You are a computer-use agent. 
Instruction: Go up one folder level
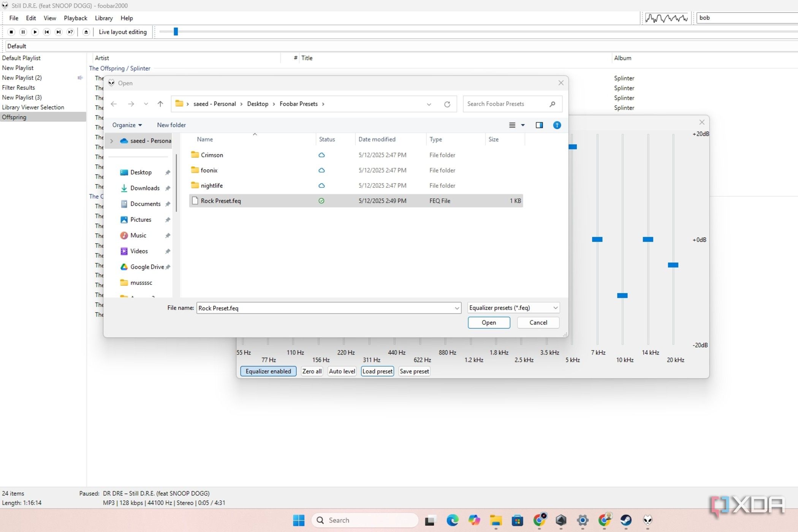[160, 104]
